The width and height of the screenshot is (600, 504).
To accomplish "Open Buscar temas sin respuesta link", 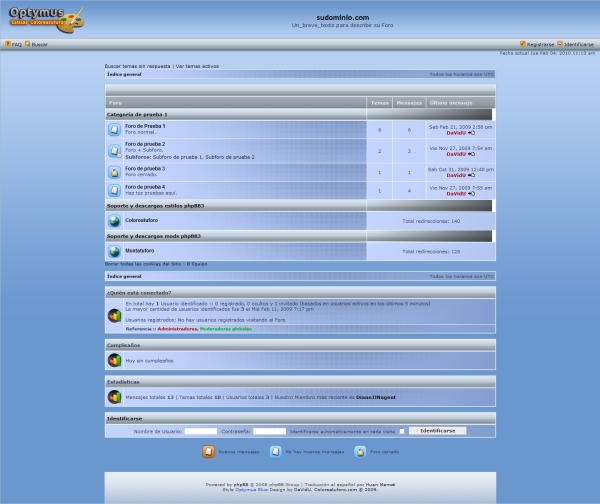I will [x=138, y=66].
